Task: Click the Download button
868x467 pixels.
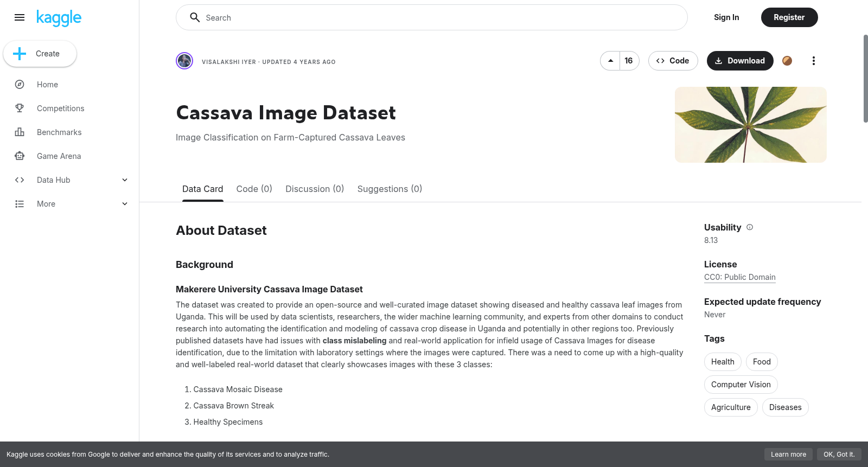Action: (740, 61)
